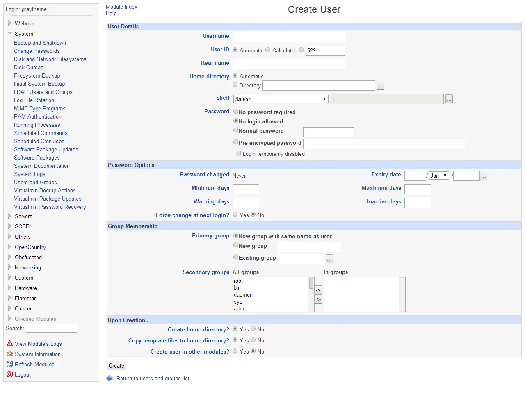Follow the Return to users and groups list link

tap(153, 378)
